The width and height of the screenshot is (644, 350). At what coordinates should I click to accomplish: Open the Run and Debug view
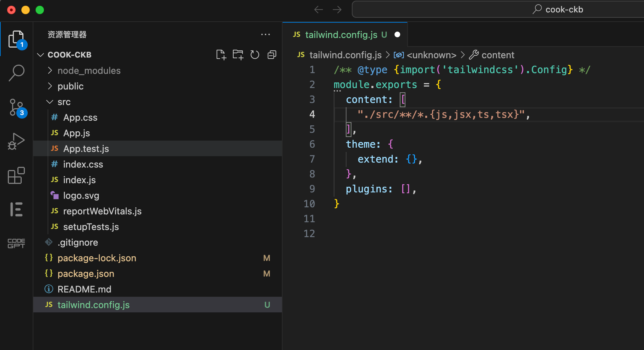(x=17, y=141)
